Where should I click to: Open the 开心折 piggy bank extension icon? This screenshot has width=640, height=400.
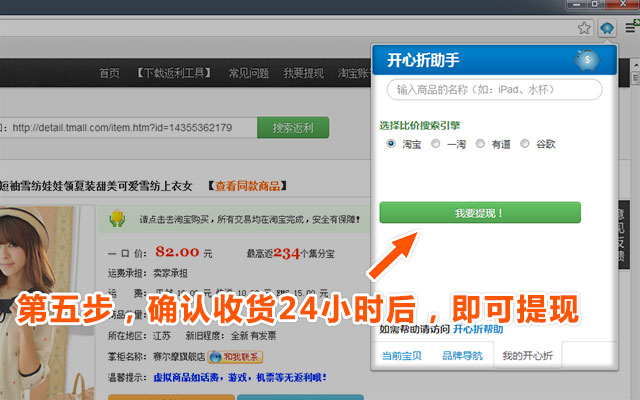pos(607,28)
